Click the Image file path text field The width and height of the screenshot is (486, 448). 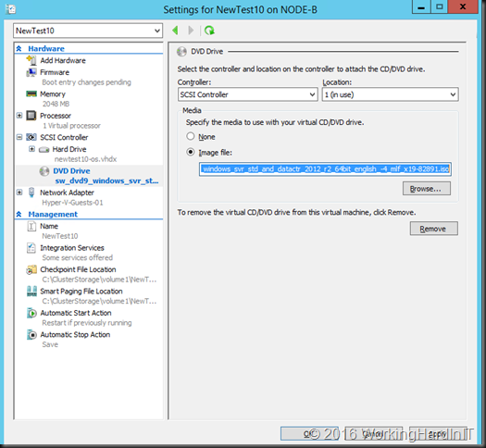[x=325, y=169]
